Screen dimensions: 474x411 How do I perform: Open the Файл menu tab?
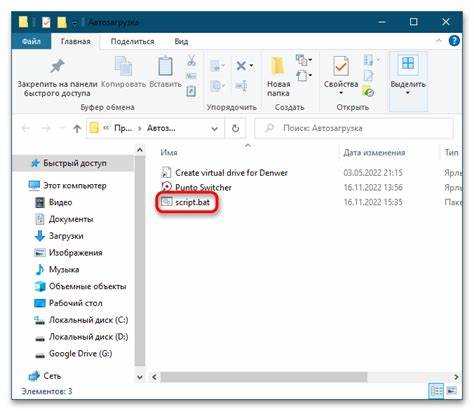31,41
